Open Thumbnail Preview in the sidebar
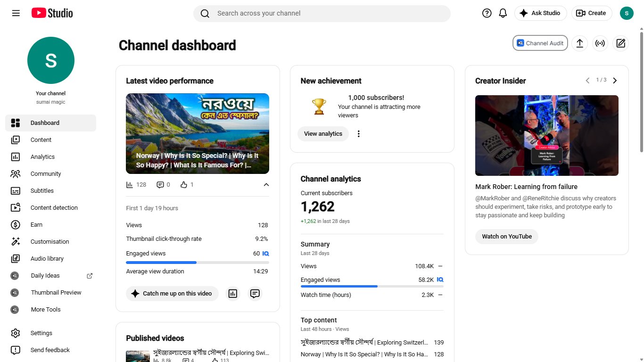644x362 pixels. tap(51, 293)
